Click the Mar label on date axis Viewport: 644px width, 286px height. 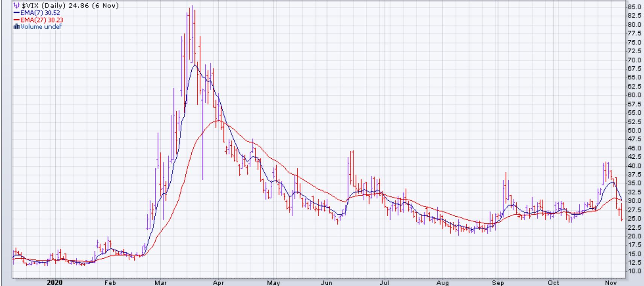(161, 283)
